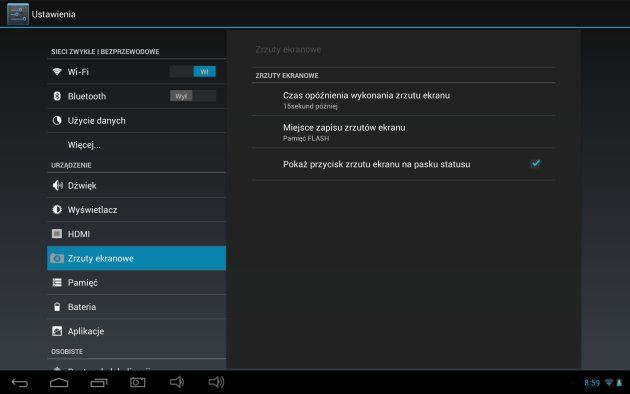Open Bluetooth settings from the sidebar label
Screen dimensions: 630x394
(x=87, y=96)
